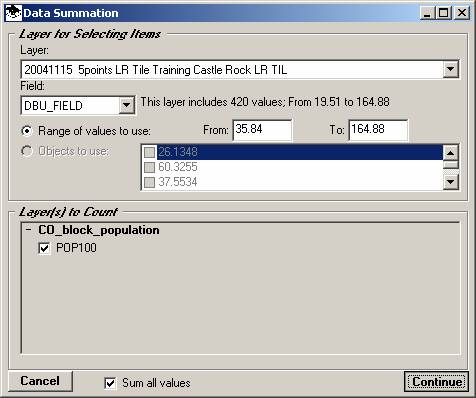This screenshot has height=398, width=476.
Task: Click the object list scroll down arrow
Action: click(x=450, y=182)
